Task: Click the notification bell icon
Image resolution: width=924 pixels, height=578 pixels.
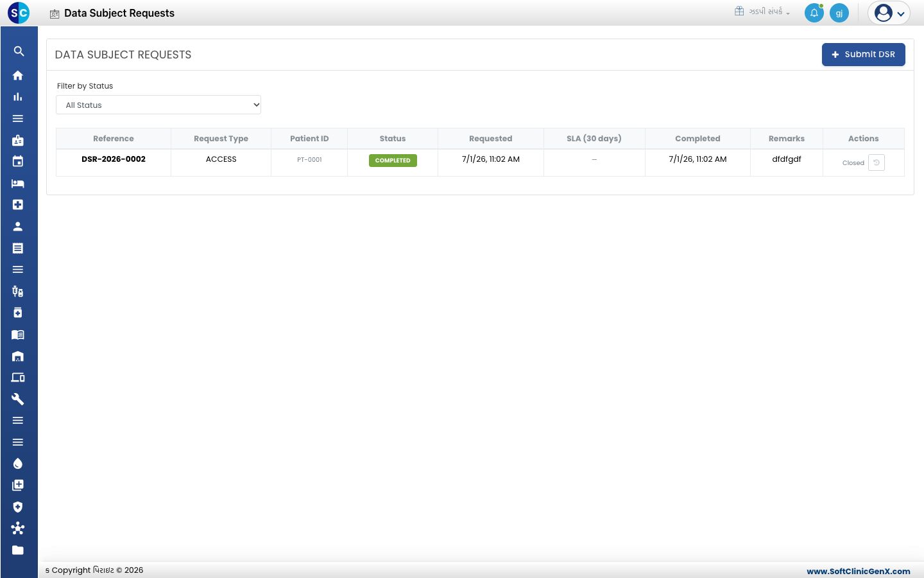Action: [x=814, y=13]
